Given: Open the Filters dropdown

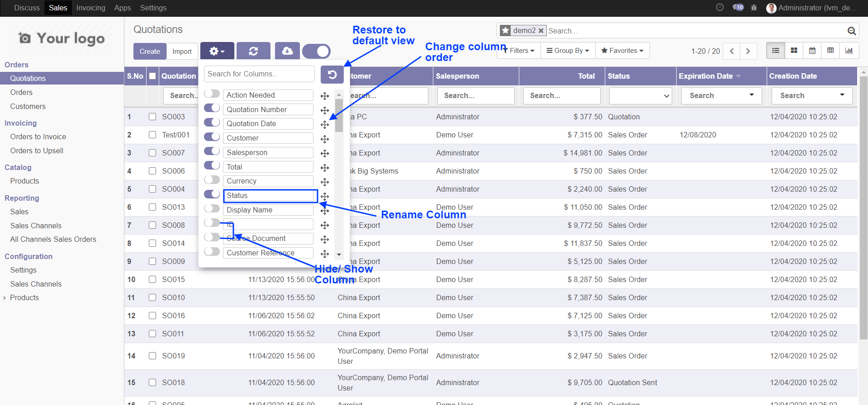Looking at the screenshot, I should [x=519, y=51].
